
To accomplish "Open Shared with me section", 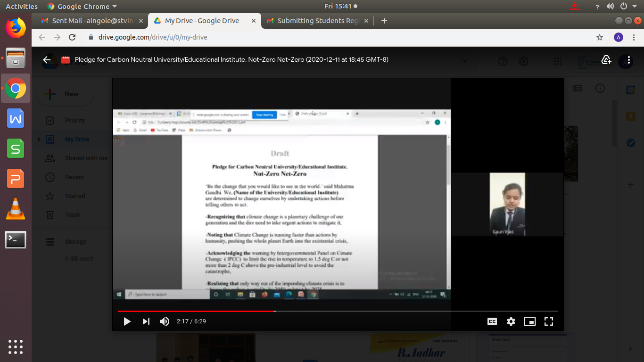I will pos(86,158).
